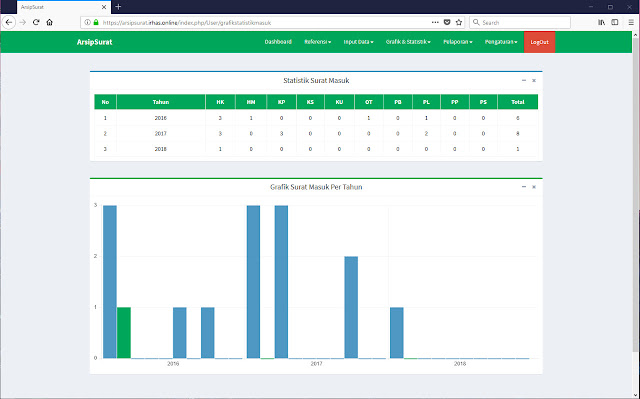Open the Library icon in the toolbar
Viewport: 640px width, 399px height.
(602, 22)
